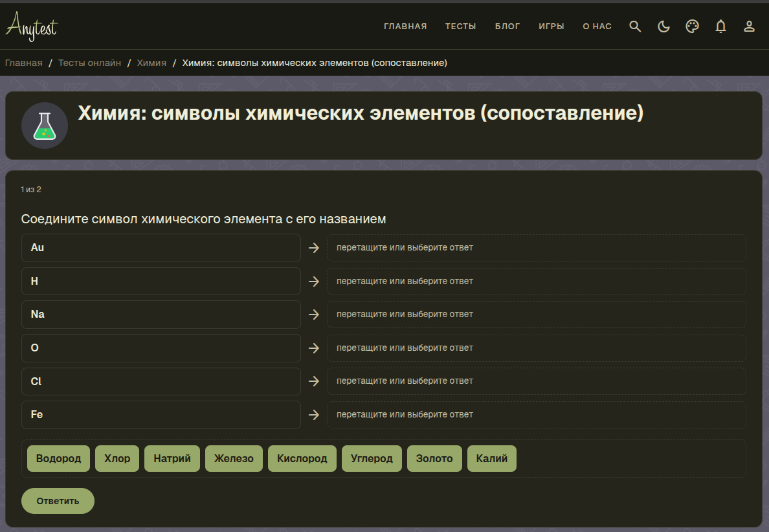Open notifications bell icon

pyautogui.click(x=720, y=27)
